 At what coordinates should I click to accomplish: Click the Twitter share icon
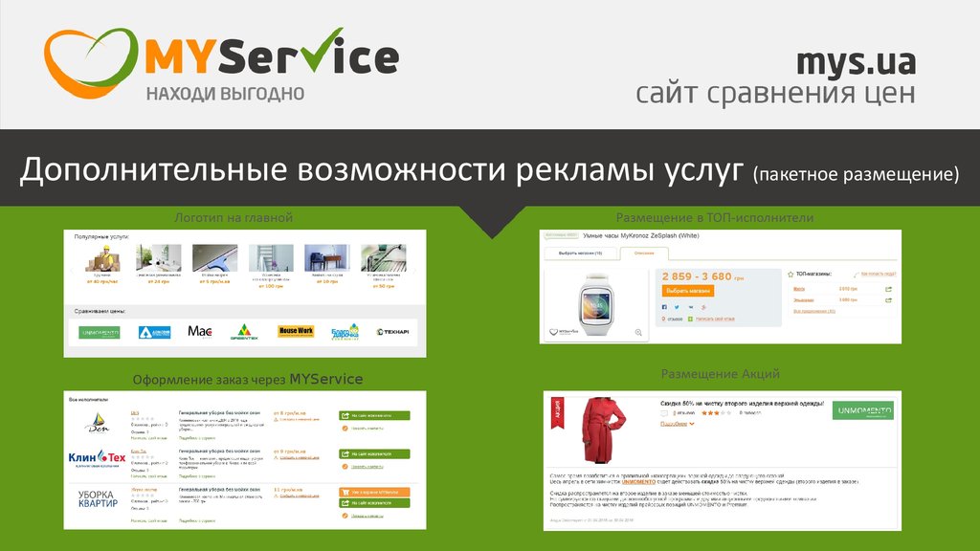coord(677,307)
